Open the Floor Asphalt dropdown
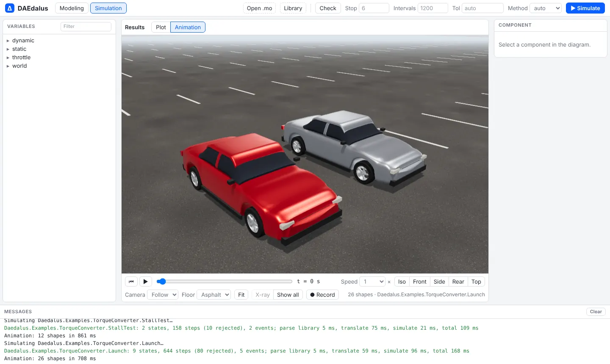 213,295
